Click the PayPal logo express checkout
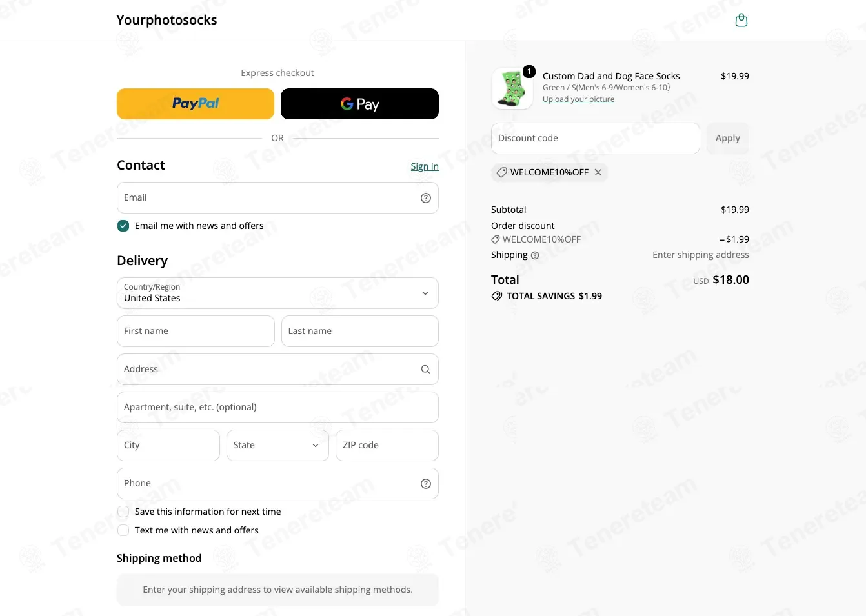The height and width of the screenshot is (616, 866). tap(196, 104)
